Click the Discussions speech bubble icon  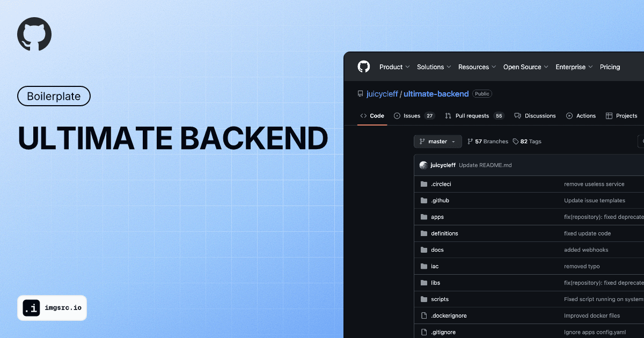(x=517, y=116)
